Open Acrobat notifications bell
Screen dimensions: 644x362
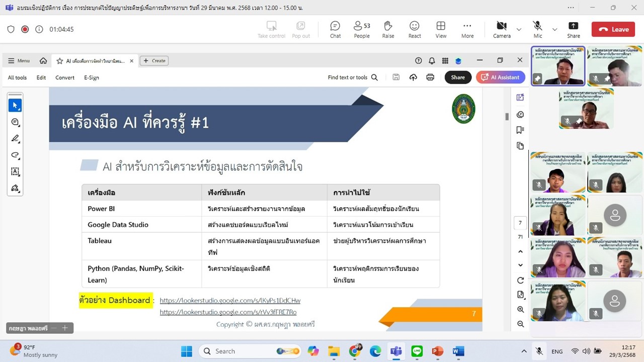432,61
